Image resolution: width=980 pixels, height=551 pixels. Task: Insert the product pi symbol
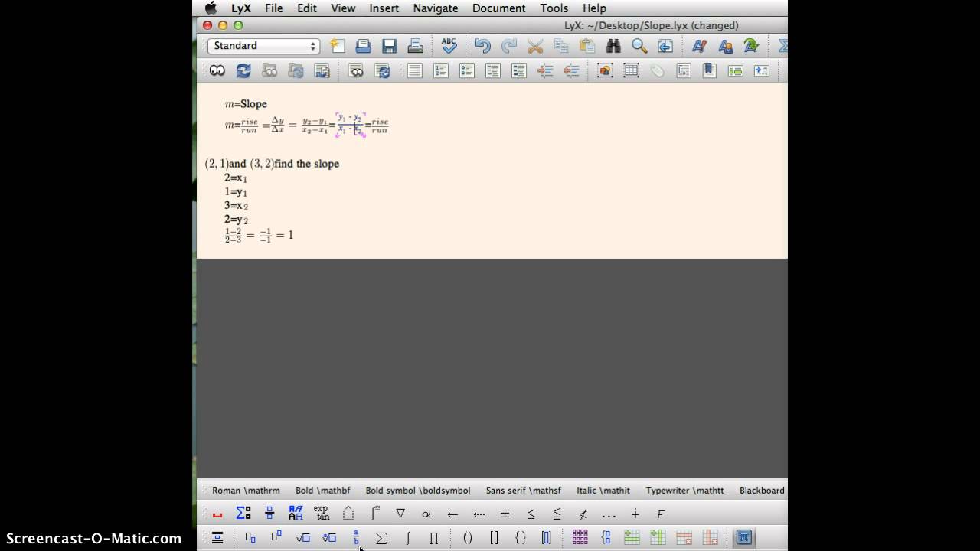tap(433, 537)
